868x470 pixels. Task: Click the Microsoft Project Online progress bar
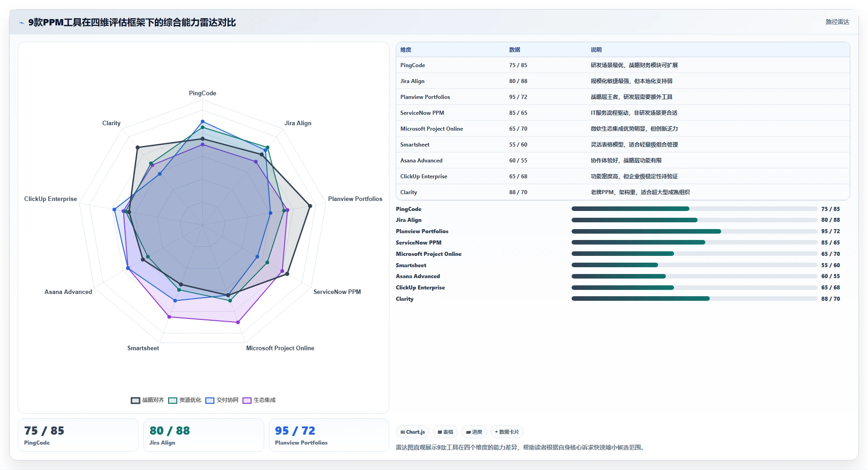coord(694,254)
